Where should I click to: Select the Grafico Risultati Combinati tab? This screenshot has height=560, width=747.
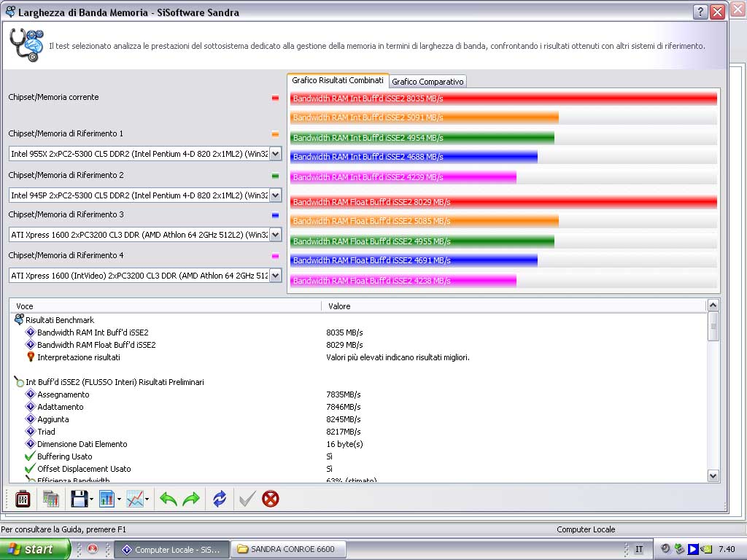tap(338, 80)
